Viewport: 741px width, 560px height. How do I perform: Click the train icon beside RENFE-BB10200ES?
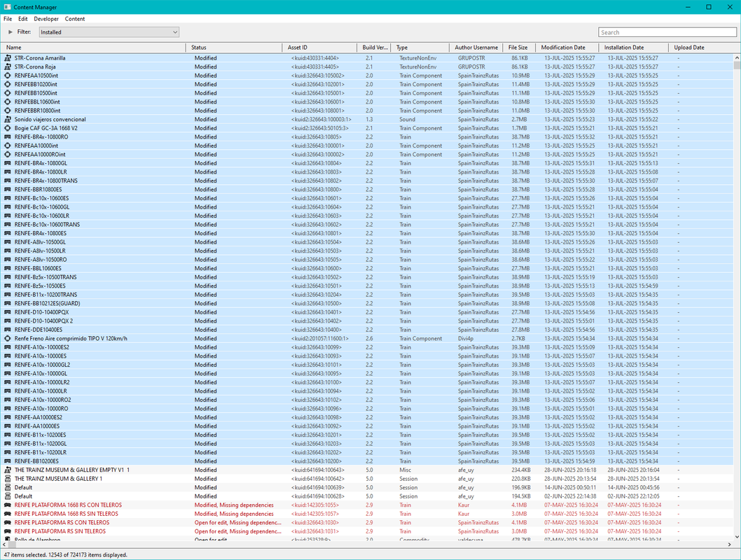8,461
